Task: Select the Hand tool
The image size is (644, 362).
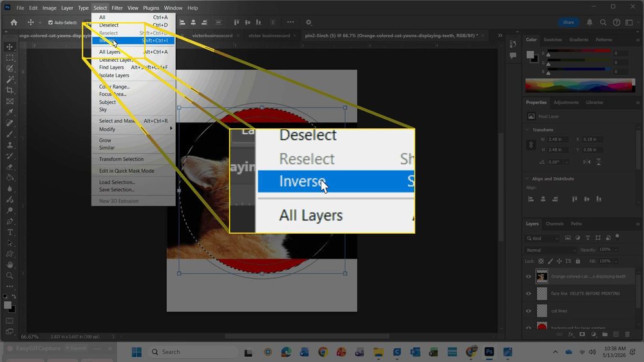Action: pyautogui.click(x=10, y=265)
